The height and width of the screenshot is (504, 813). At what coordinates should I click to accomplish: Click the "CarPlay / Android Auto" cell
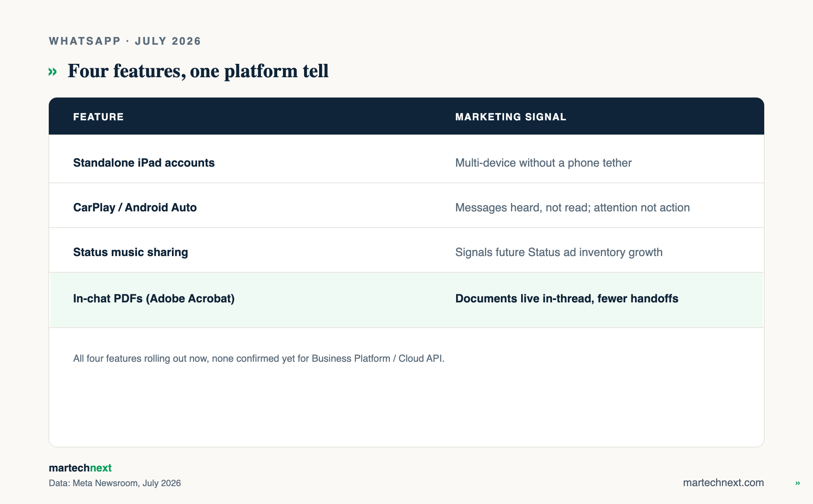tap(135, 207)
